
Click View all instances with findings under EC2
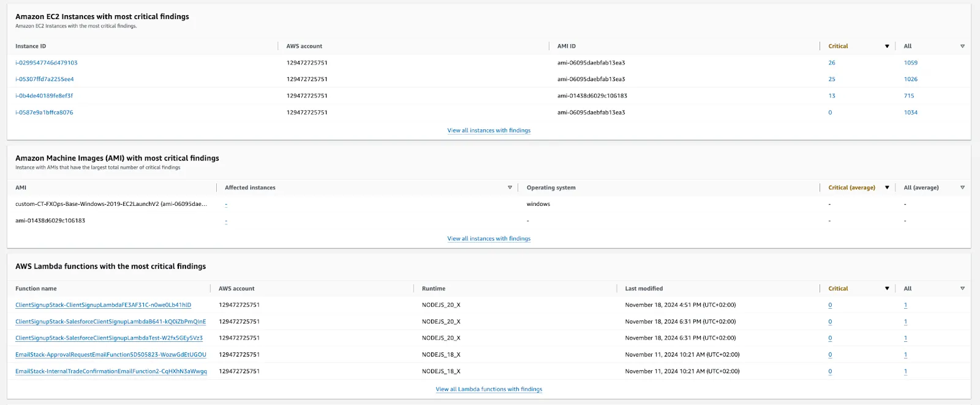pyautogui.click(x=489, y=131)
